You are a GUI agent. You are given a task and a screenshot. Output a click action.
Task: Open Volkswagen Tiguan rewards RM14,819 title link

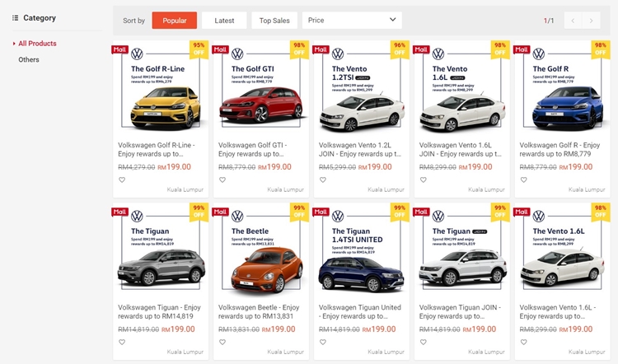(x=159, y=311)
